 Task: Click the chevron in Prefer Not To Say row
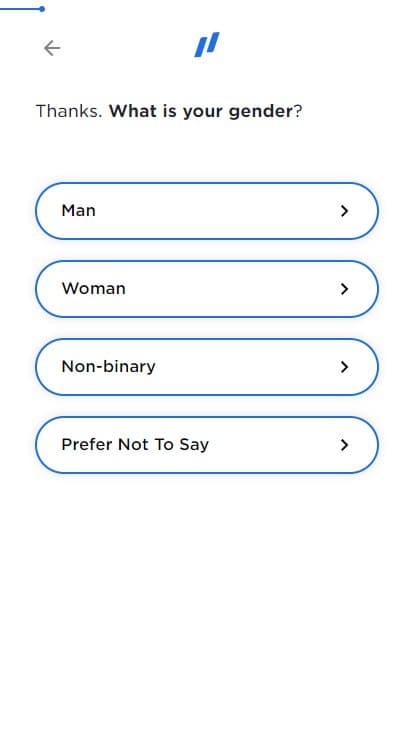(x=345, y=445)
